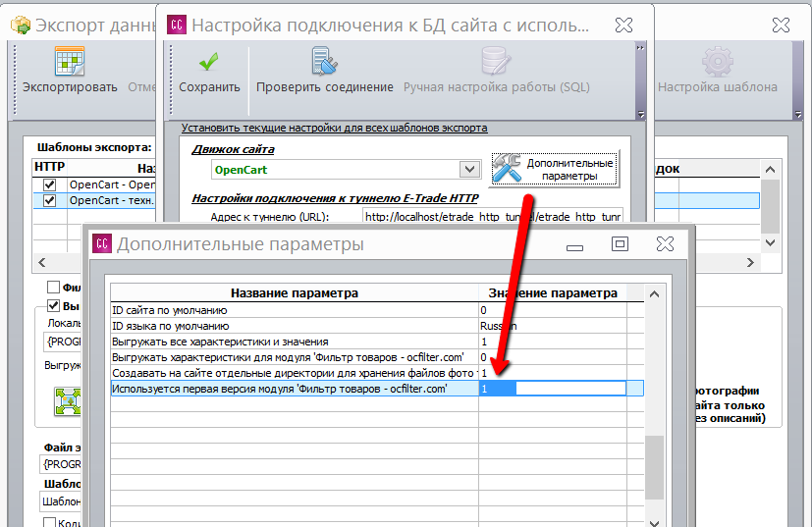Close the Настройка подключения к БД window

click(623, 25)
